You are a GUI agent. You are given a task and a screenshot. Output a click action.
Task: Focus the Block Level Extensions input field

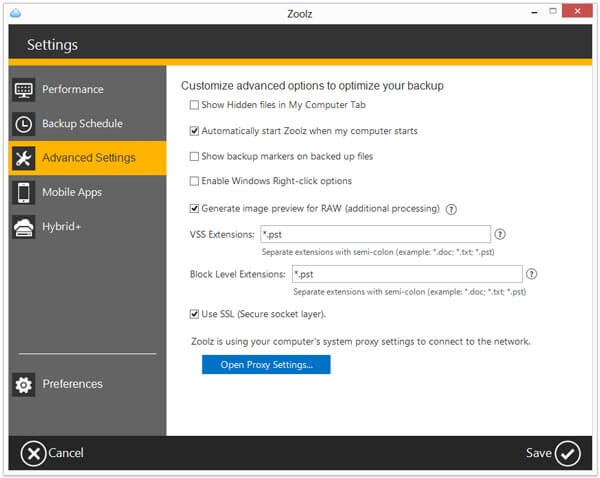point(407,274)
